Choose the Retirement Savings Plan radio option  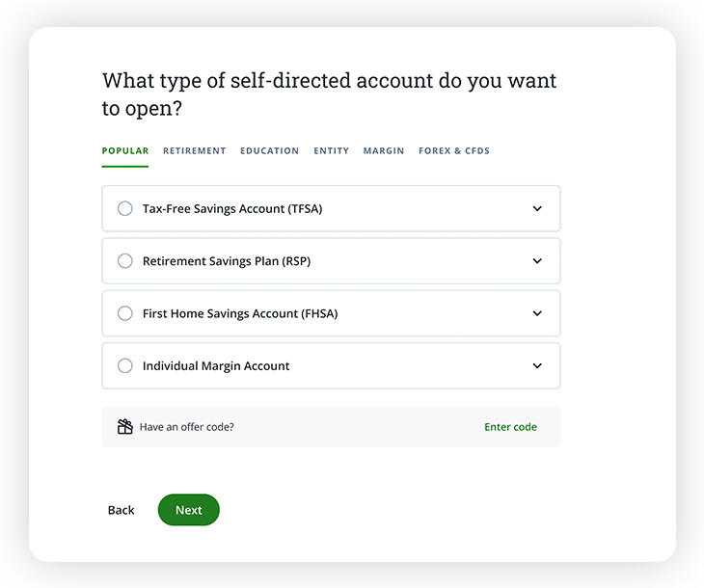125,261
